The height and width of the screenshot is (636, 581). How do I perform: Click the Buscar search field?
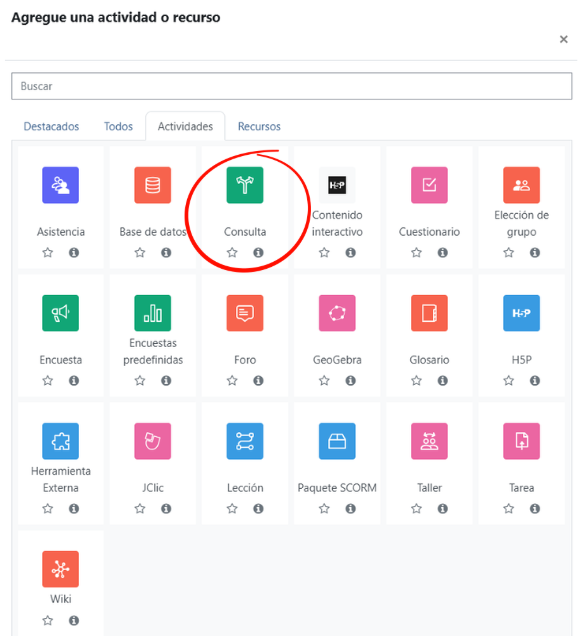(291, 86)
